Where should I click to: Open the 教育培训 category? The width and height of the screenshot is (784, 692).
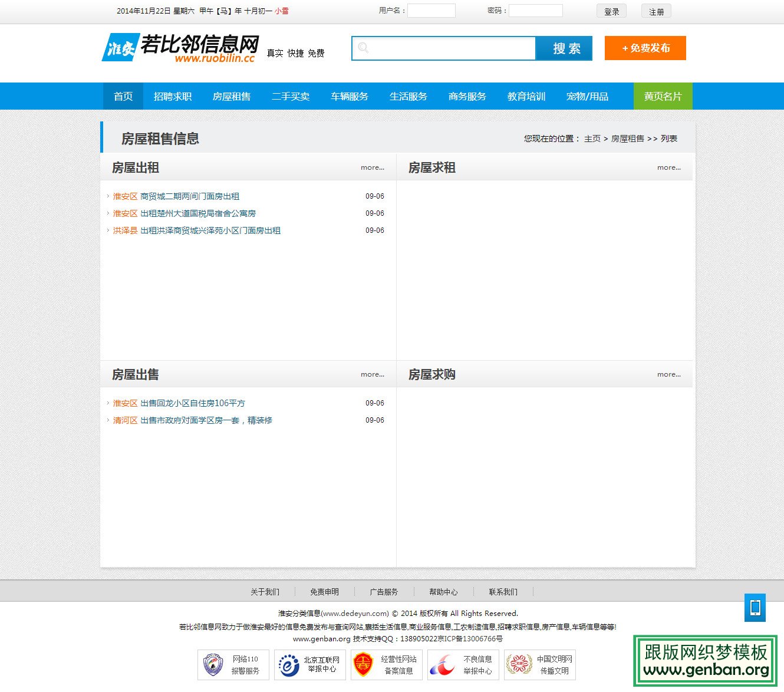pos(525,96)
